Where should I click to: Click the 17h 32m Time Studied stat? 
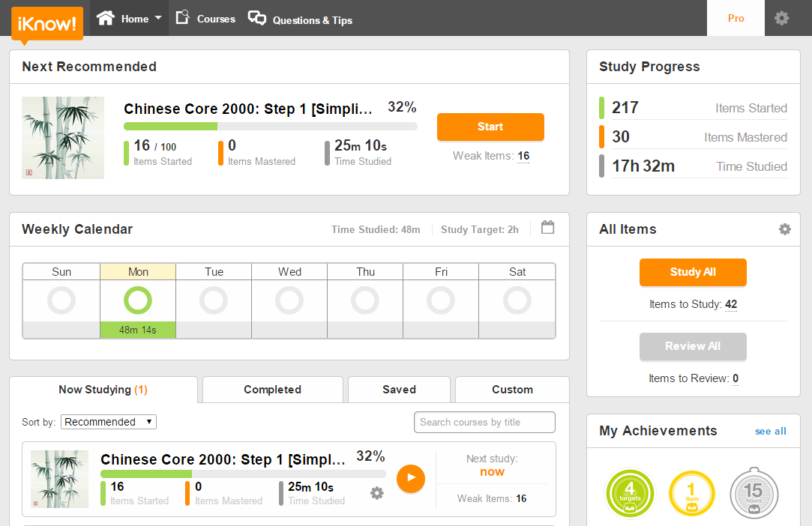pos(693,166)
